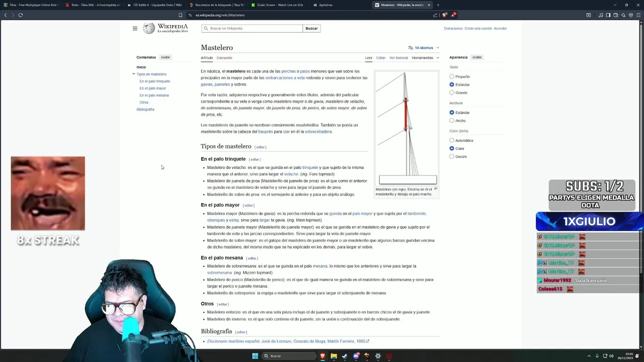Open Steam from the taskbar
The image size is (644, 362).
pyautogui.click(x=345, y=356)
